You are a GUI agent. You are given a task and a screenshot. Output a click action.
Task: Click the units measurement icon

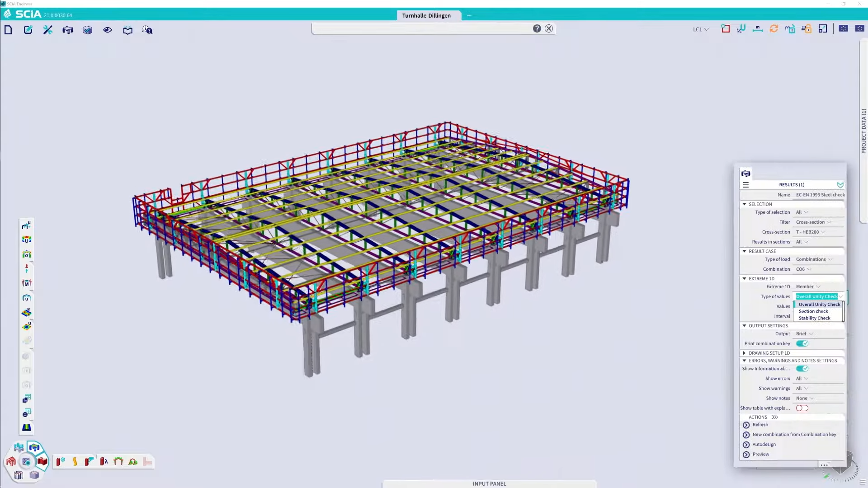(x=758, y=29)
